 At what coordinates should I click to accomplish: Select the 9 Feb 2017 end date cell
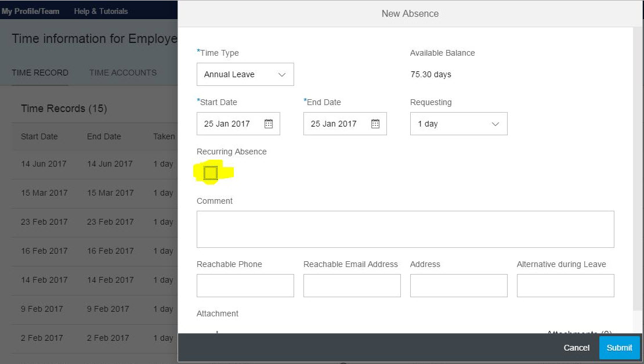pos(107,309)
